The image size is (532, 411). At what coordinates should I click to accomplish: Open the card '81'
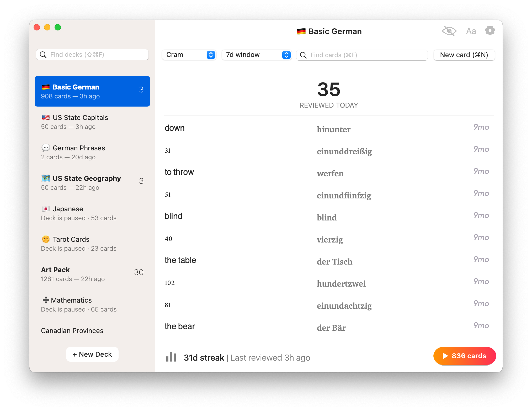point(168,305)
